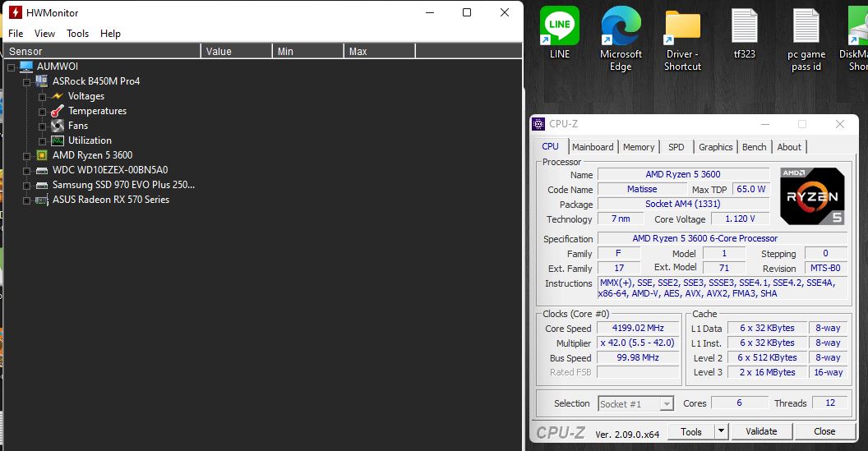Image resolution: width=868 pixels, height=451 pixels.
Task: Click the Utilization graph icon
Action: [x=58, y=140]
